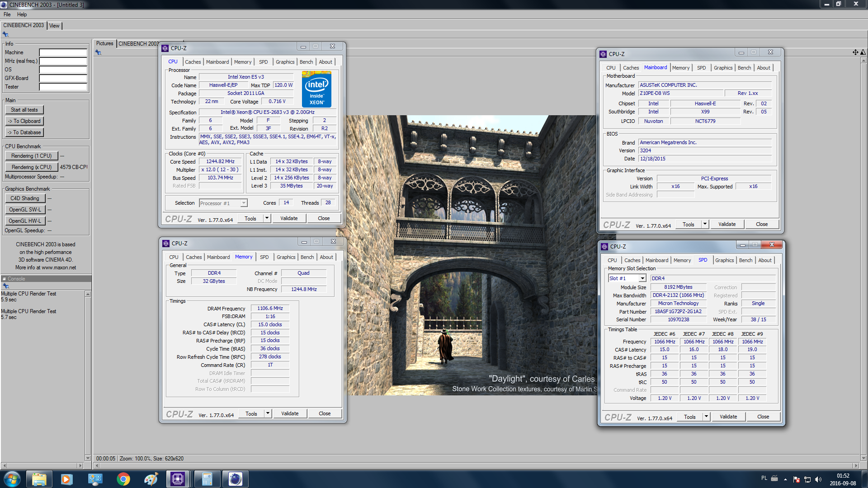Screen dimensions: 868x488
Task: Open About tab in SPD window
Action: pyautogui.click(x=765, y=260)
